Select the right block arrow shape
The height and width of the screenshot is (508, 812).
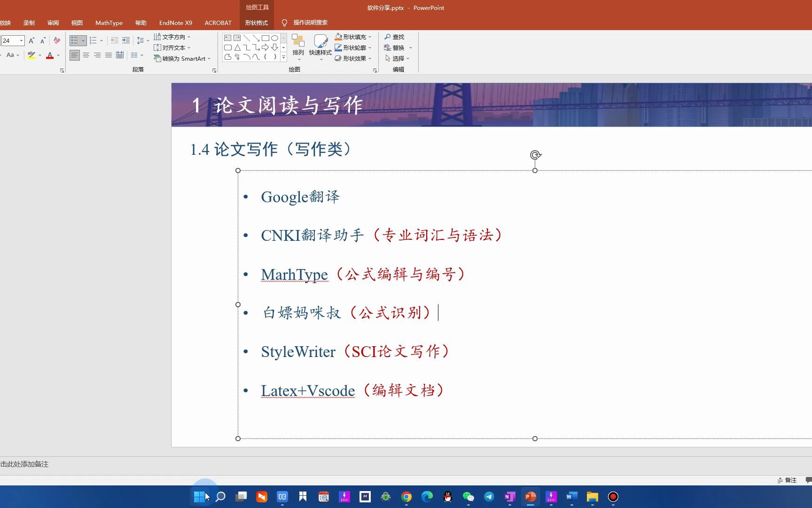(265, 48)
